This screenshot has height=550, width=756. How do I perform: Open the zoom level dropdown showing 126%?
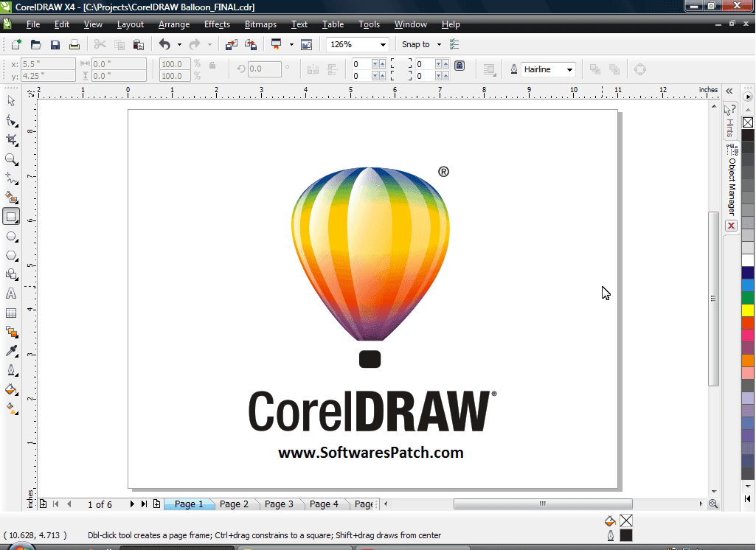[383, 44]
